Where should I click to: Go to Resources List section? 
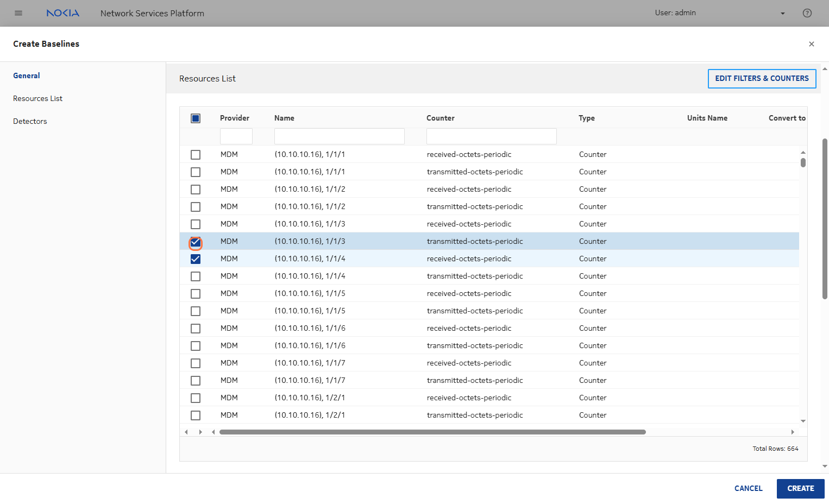click(38, 98)
